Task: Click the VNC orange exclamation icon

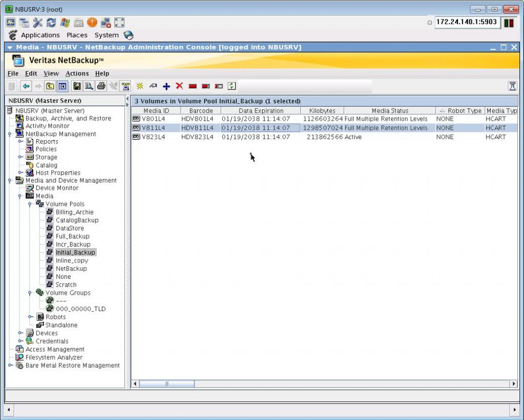Action: pyautogui.click(x=92, y=23)
